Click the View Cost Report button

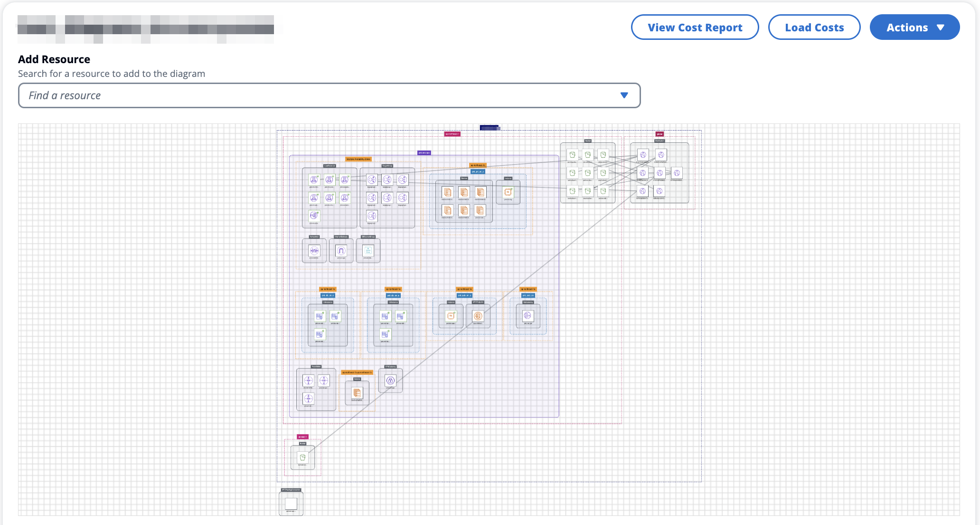pyautogui.click(x=695, y=28)
